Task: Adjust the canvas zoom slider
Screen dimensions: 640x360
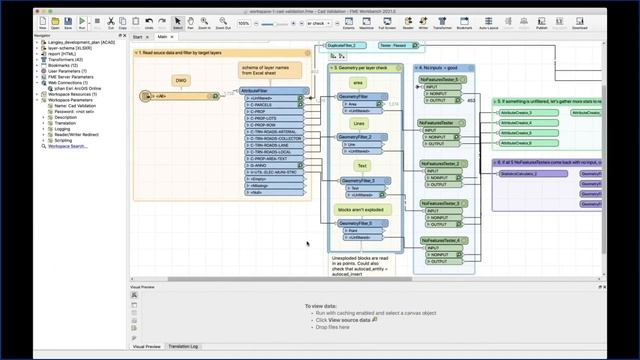Action: point(274,24)
